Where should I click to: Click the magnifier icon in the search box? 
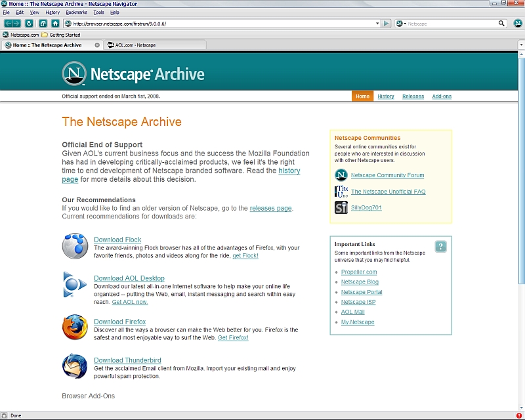[501, 24]
